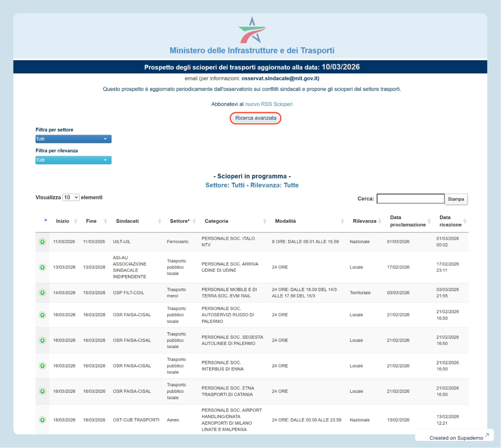
Task: Click the 13/02/2026 proclamation date cell
Action: click(398, 420)
